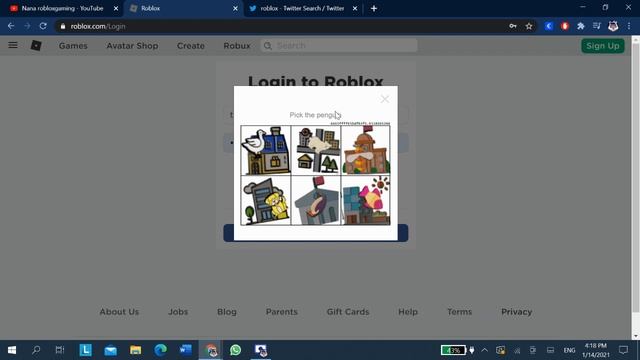
Task: Switch to the Twitter Search tab
Action: pos(303,8)
